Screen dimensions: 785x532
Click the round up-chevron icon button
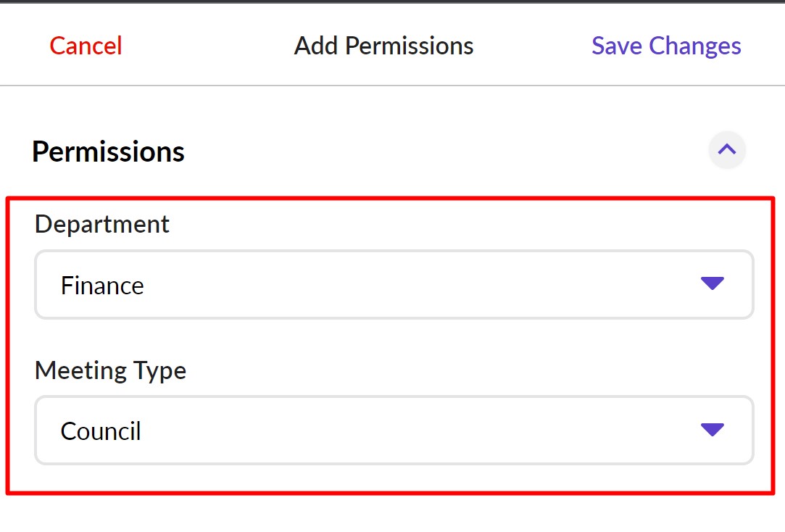click(x=727, y=150)
